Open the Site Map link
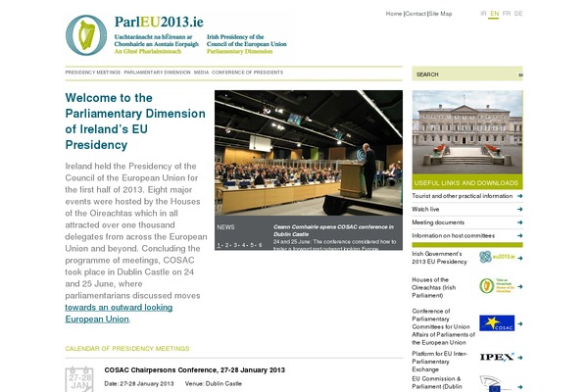The height and width of the screenshot is (392, 588). point(440,14)
